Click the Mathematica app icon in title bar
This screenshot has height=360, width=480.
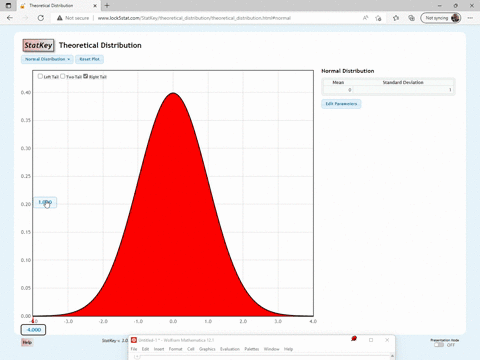pos(134,340)
